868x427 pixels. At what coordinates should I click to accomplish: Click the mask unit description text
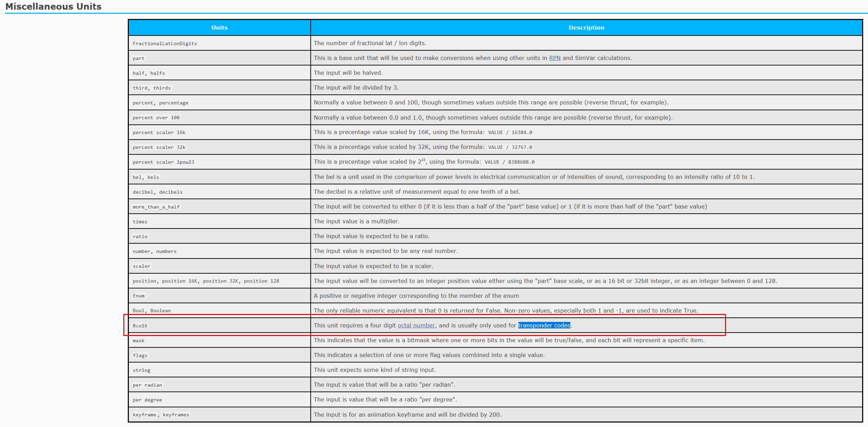[x=509, y=340]
